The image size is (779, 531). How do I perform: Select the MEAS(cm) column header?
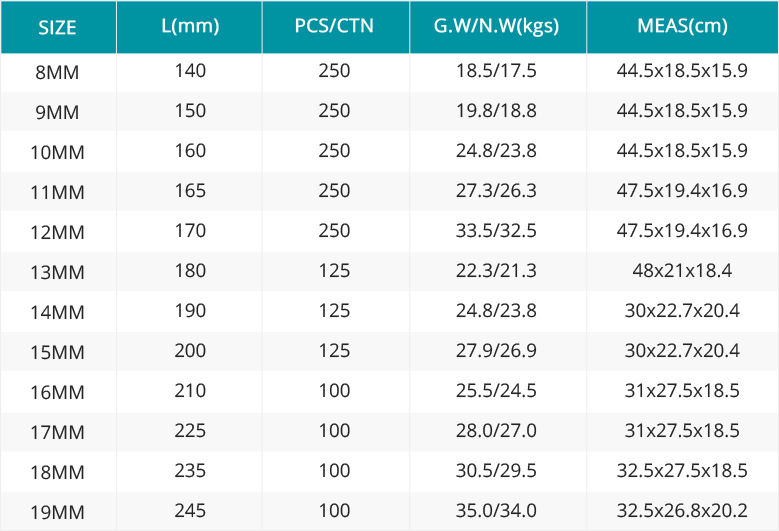pos(682,26)
